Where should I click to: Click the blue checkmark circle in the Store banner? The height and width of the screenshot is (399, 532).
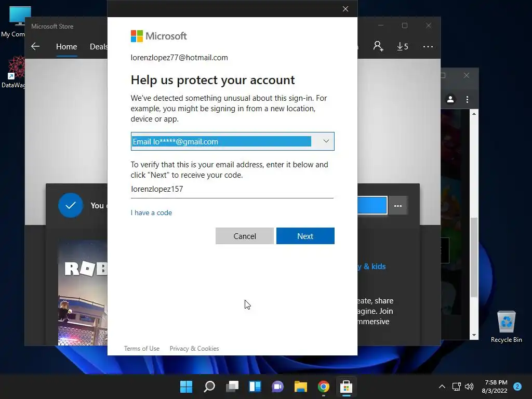pos(71,205)
